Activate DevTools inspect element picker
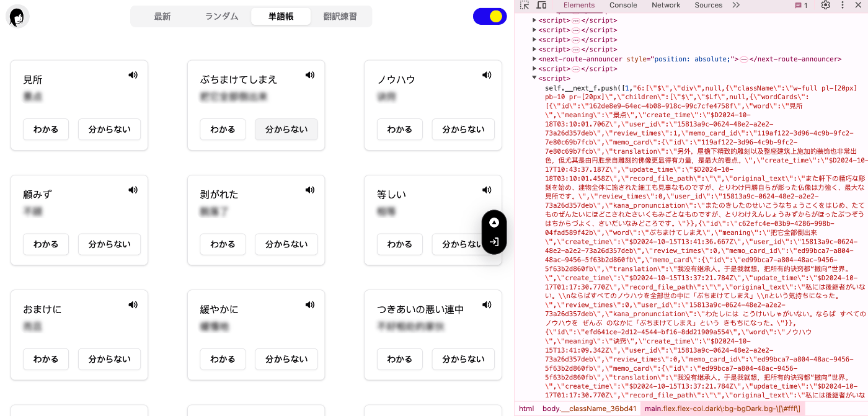The image size is (868, 416). [525, 5]
